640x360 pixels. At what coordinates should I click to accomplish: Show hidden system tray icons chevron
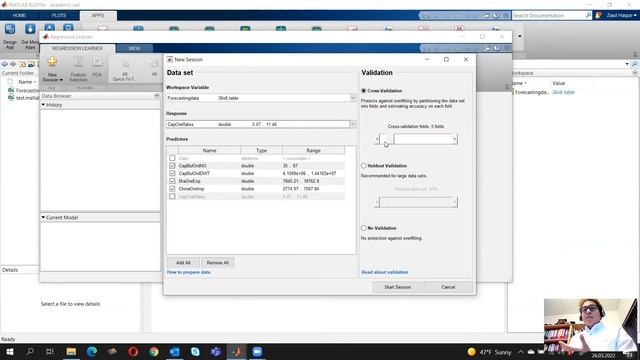[521, 351]
